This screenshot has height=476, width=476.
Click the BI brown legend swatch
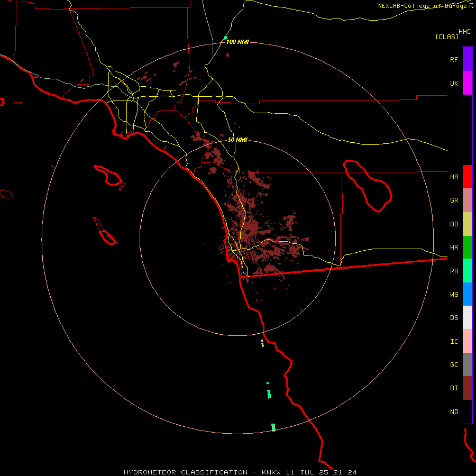pos(467,388)
